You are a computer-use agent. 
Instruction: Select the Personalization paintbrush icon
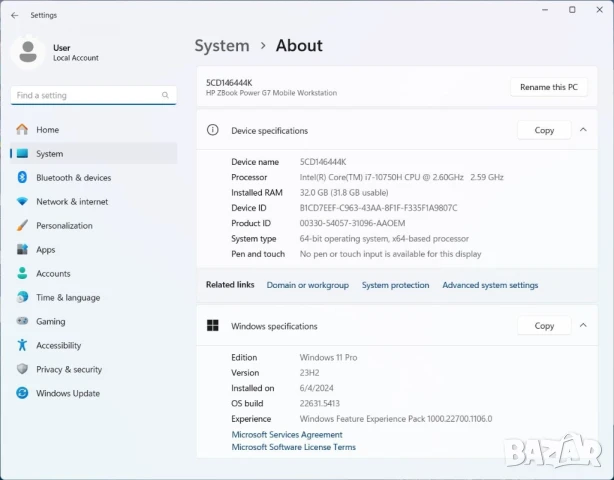(22, 226)
